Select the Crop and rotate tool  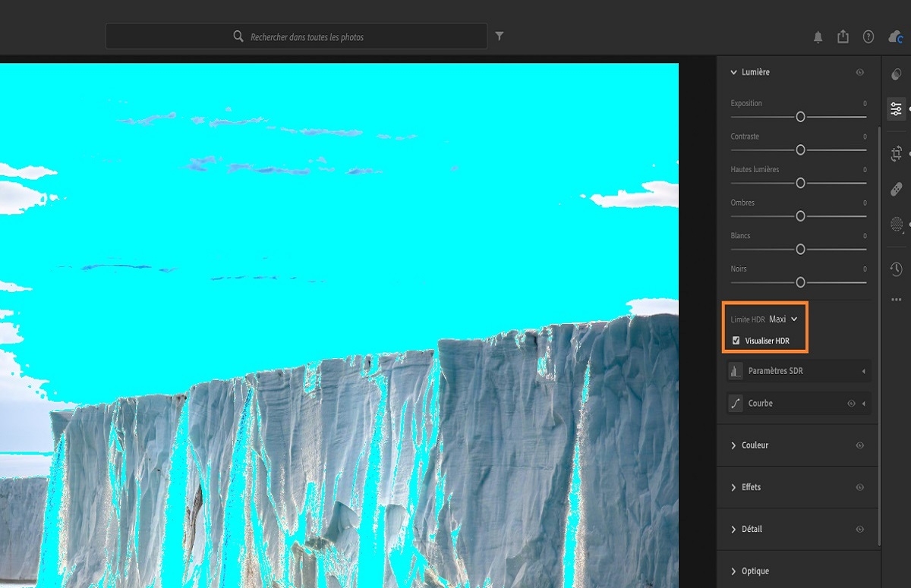tap(896, 153)
